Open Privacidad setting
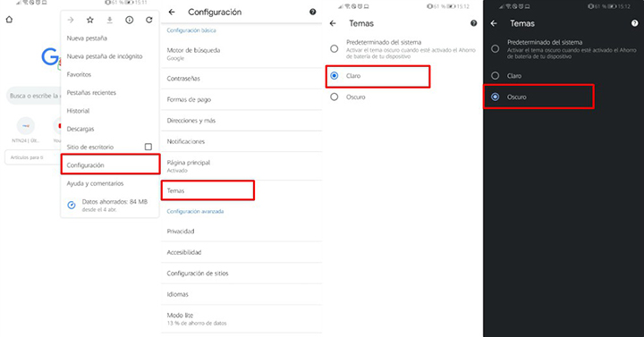Screen dimensions: 644x337 coord(241,232)
